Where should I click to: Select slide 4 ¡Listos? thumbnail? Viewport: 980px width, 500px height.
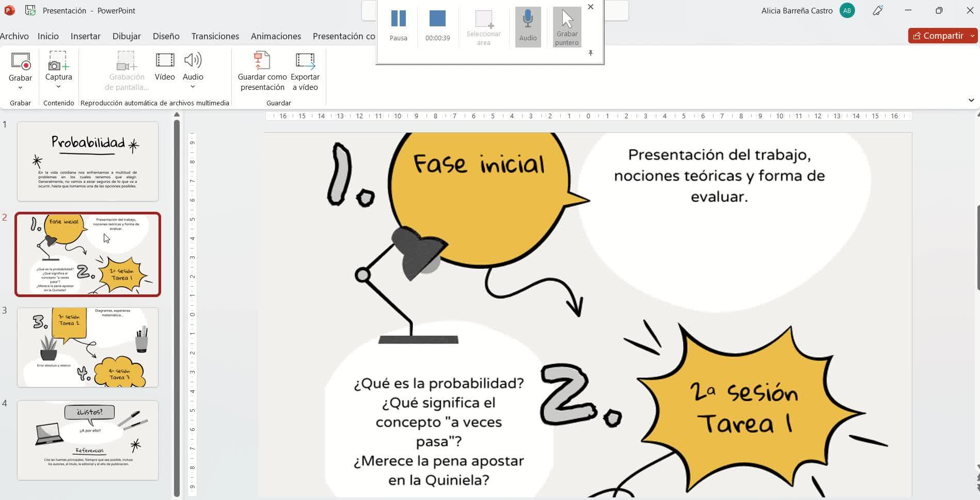click(88, 440)
